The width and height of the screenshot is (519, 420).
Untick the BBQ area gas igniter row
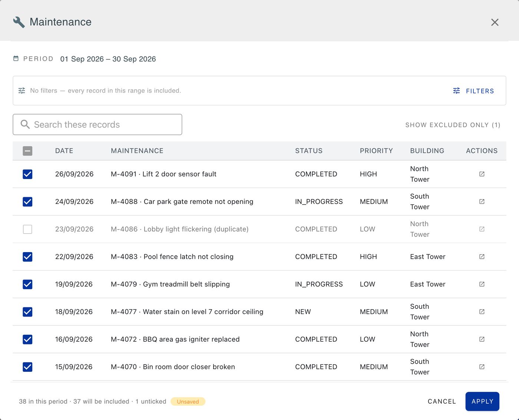pyautogui.click(x=27, y=339)
